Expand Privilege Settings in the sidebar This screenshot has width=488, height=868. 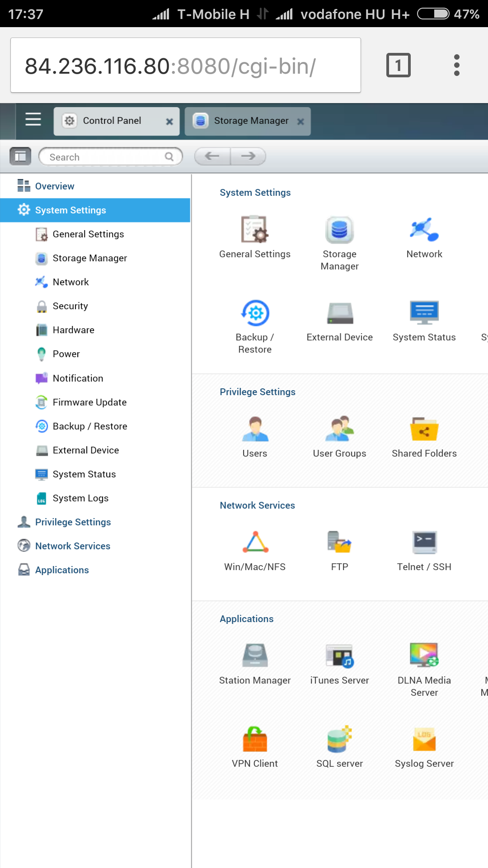click(x=73, y=522)
